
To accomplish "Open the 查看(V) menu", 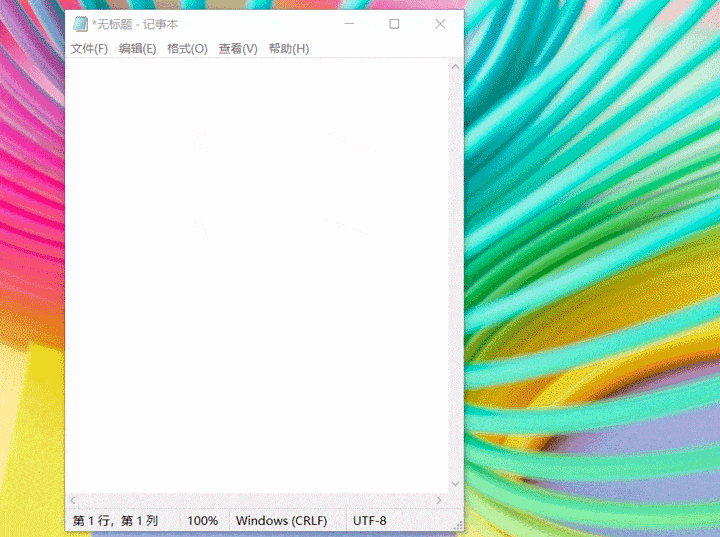I will pyautogui.click(x=238, y=48).
